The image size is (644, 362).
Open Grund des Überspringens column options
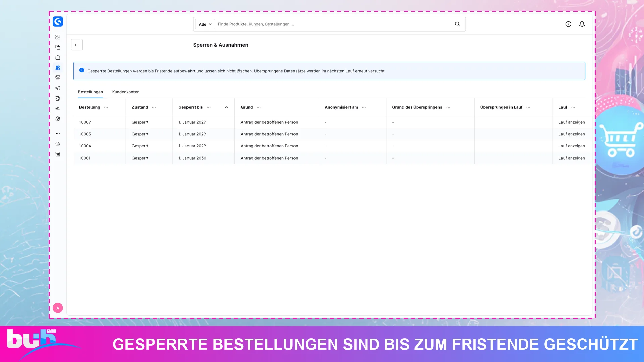pyautogui.click(x=448, y=107)
